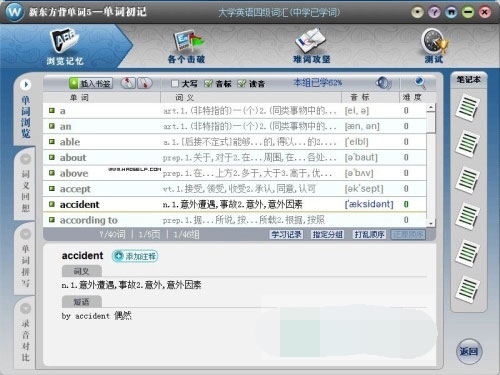The image size is (500, 375).
Task: Click the green marker beside 'above'
Action: point(52,173)
